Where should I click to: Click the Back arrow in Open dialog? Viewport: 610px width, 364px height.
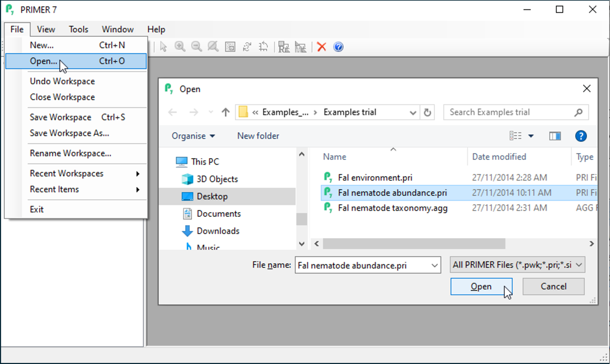coord(172,113)
